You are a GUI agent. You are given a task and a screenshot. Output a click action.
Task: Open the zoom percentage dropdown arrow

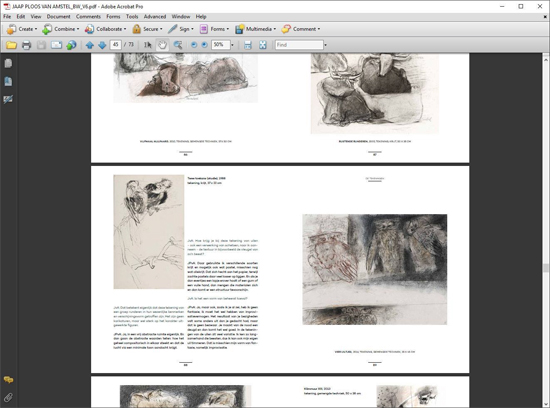[x=232, y=45]
